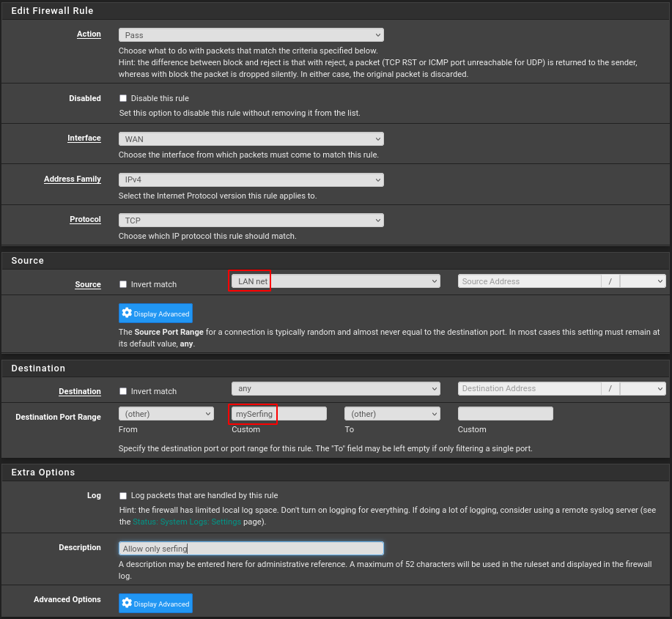Click gear icon in Source Display Advanced button
The image size is (672, 619).
click(x=127, y=314)
